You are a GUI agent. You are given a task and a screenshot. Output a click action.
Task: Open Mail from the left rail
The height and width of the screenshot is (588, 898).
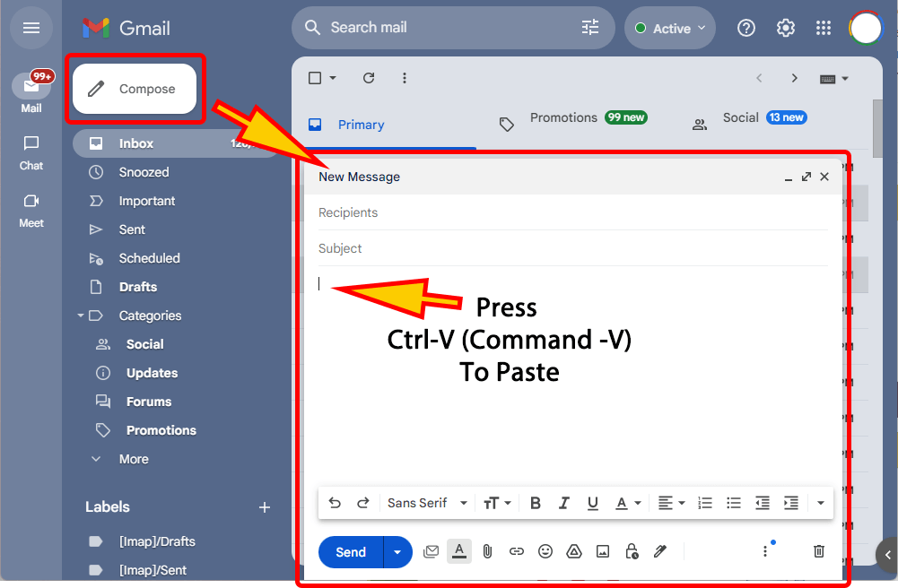click(31, 92)
